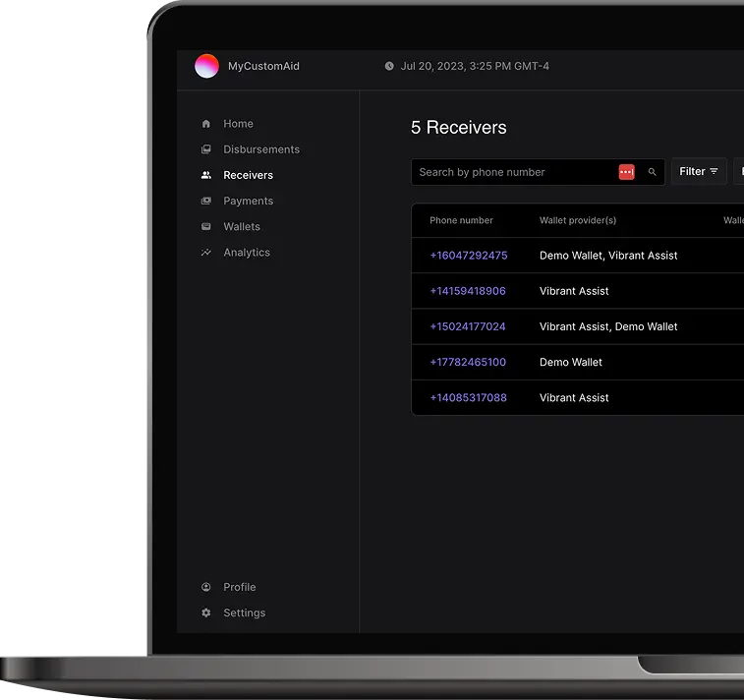Viewport: 744px width, 700px height.
Task: Open the Profile page
Action: (240, 587)
